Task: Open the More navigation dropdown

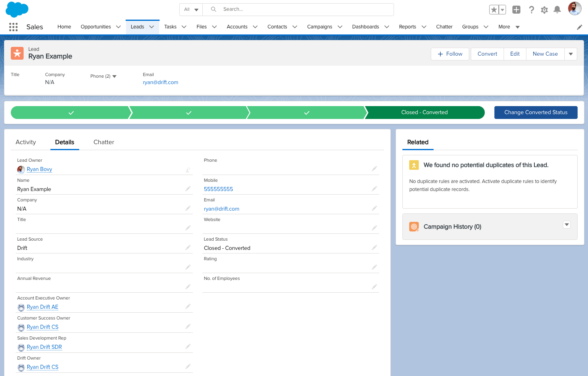Action: pyautogui.click(x=509, y=27)
